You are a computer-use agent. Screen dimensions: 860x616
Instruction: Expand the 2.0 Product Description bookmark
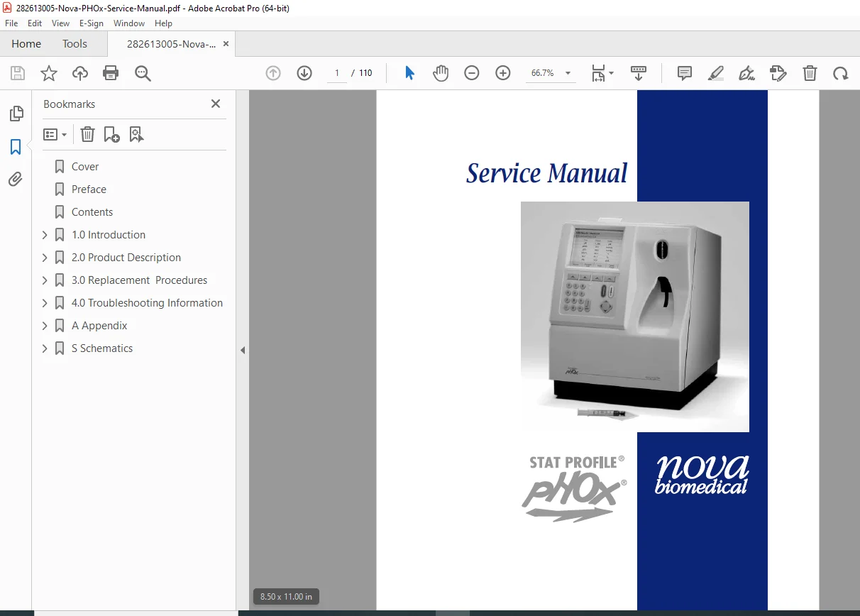click(x=45, y=258)
